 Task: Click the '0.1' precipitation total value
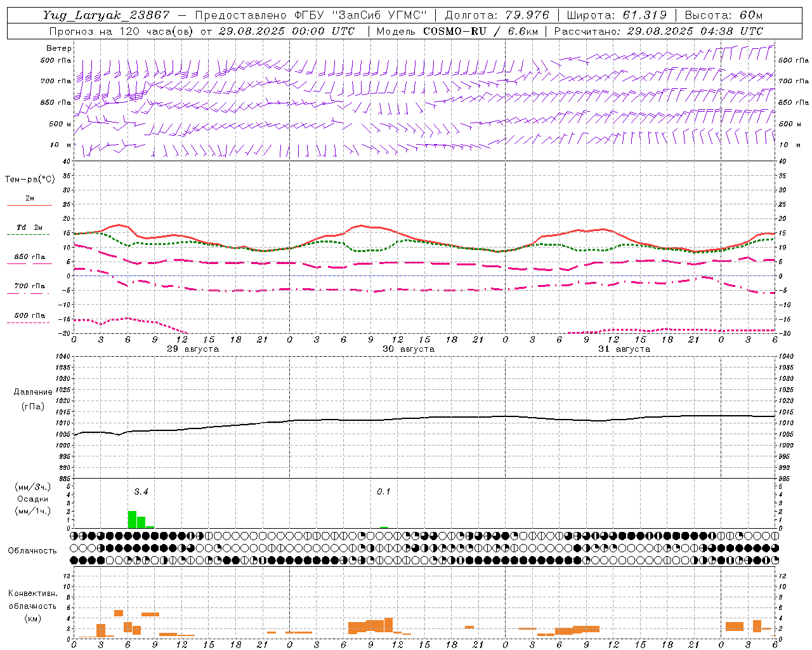(384, 491)
